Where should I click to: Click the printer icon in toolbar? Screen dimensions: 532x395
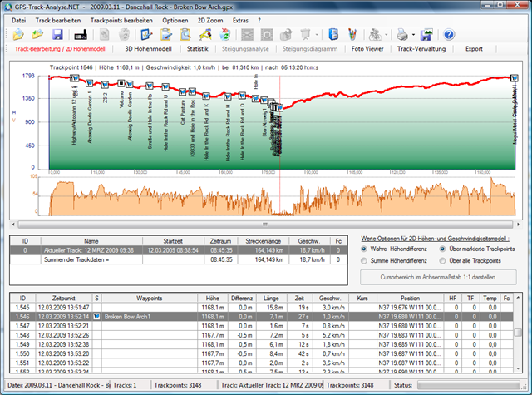(401, 35)
